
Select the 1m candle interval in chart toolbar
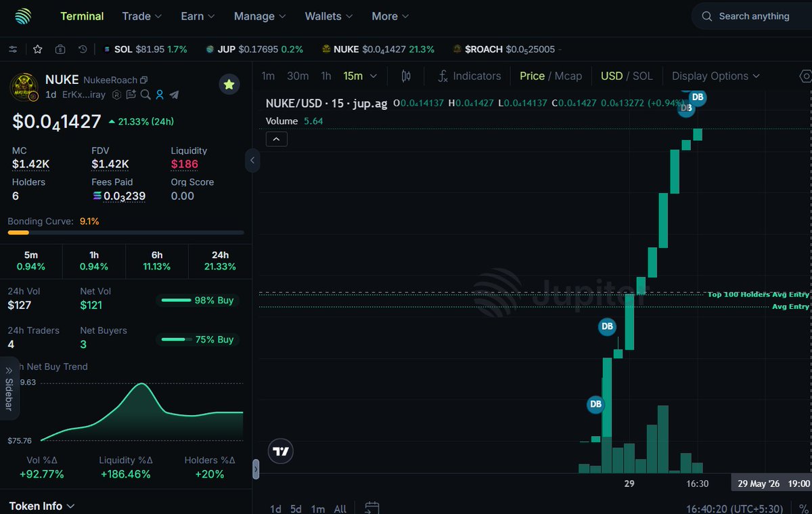pos(268,76)
